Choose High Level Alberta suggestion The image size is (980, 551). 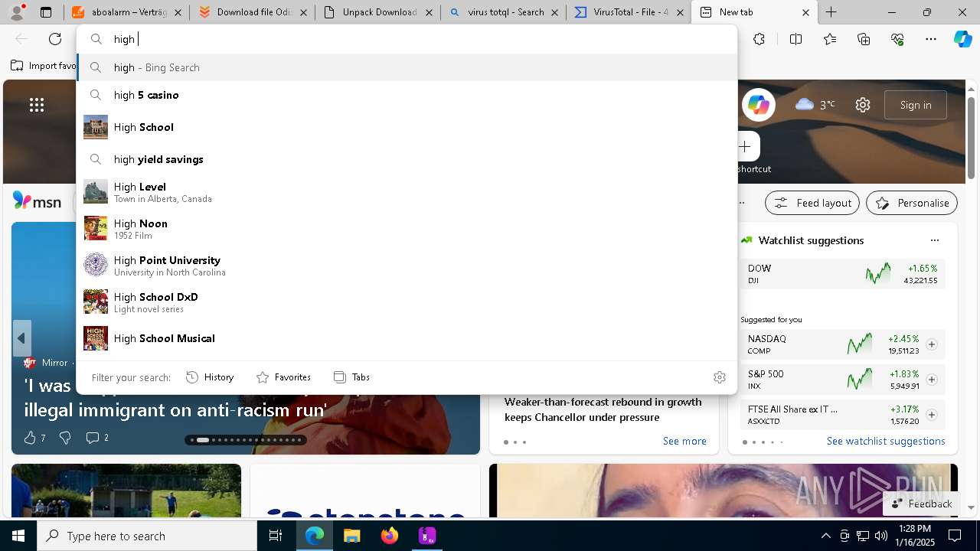(x=407, y=191)
